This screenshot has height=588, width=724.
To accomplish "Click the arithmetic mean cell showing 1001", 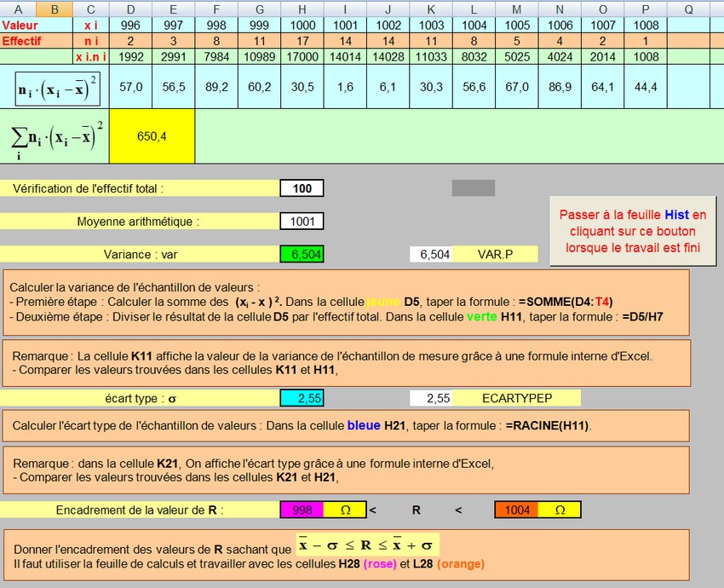I will point(302,222).
